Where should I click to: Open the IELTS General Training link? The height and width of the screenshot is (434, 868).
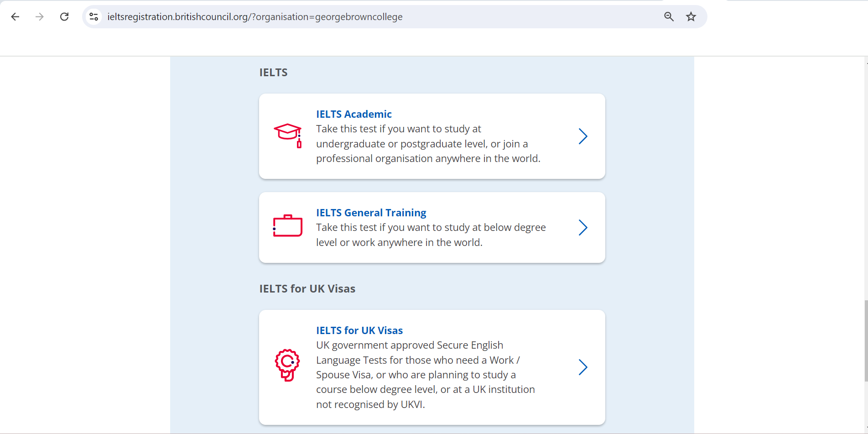[x=371, y=213]
